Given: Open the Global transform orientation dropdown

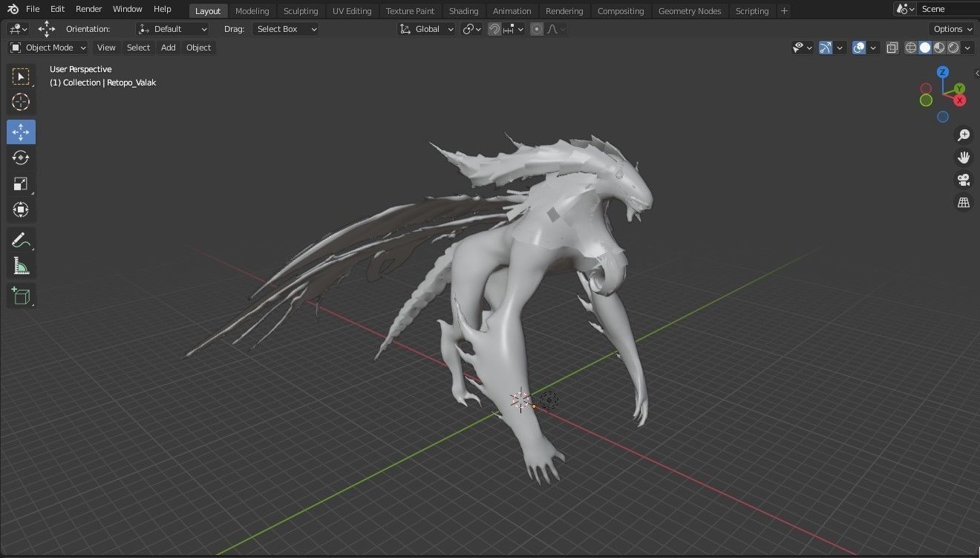Looking at the screenshot, I should pos(426,29).
